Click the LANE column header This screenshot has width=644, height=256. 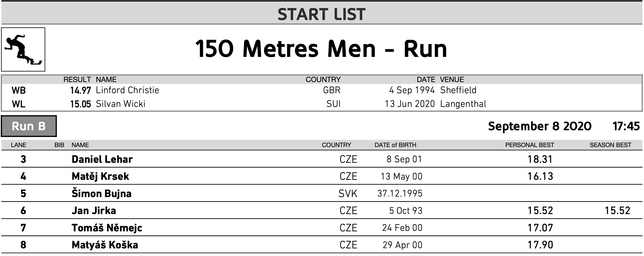pyautogui.click(x=19, y=145)
